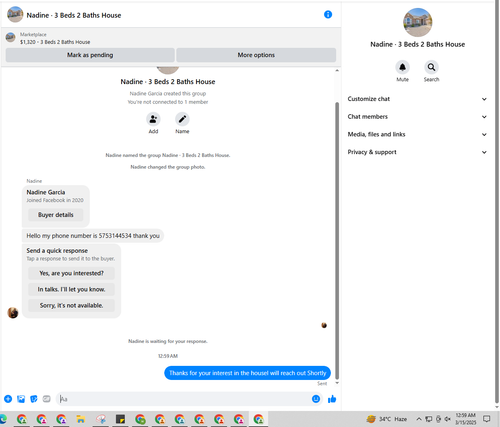
Task: Open Sticky Notes from the taskbar
Action: [x=120, y=419]
